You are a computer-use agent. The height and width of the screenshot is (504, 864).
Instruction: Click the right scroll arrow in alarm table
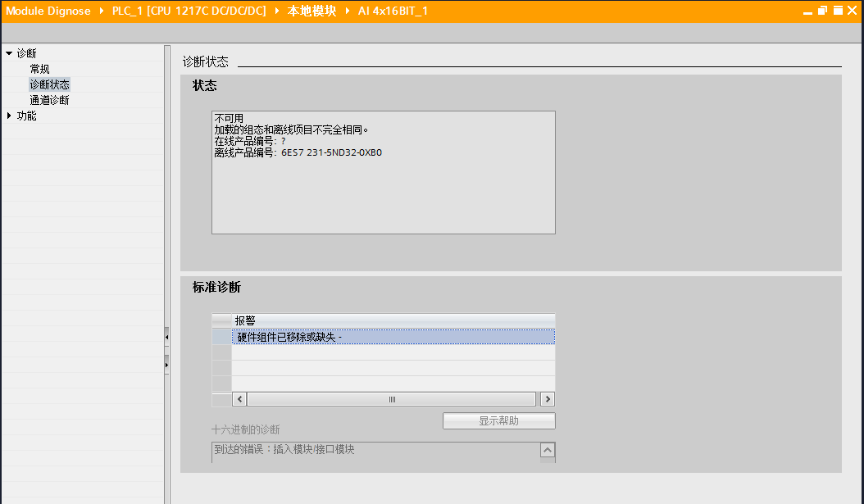[547, 399]
